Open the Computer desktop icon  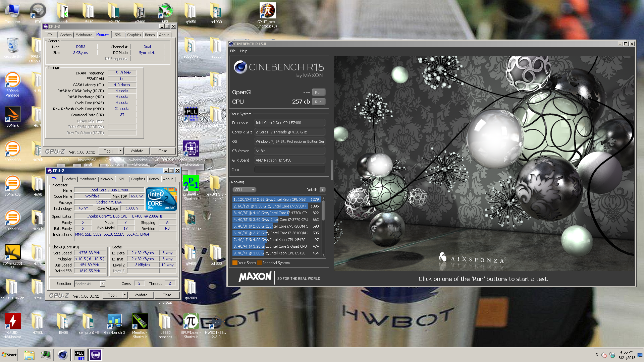click(12, 13)
